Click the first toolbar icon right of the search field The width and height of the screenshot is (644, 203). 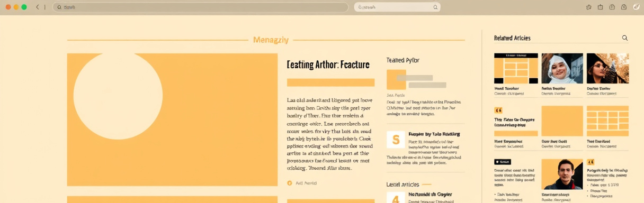(589, 7)
